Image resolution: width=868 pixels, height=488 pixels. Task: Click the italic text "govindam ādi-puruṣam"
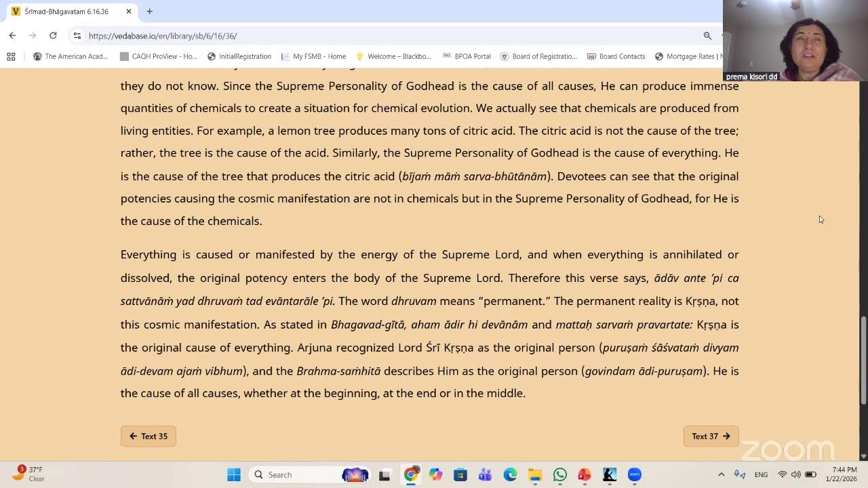tap(644, 371)
